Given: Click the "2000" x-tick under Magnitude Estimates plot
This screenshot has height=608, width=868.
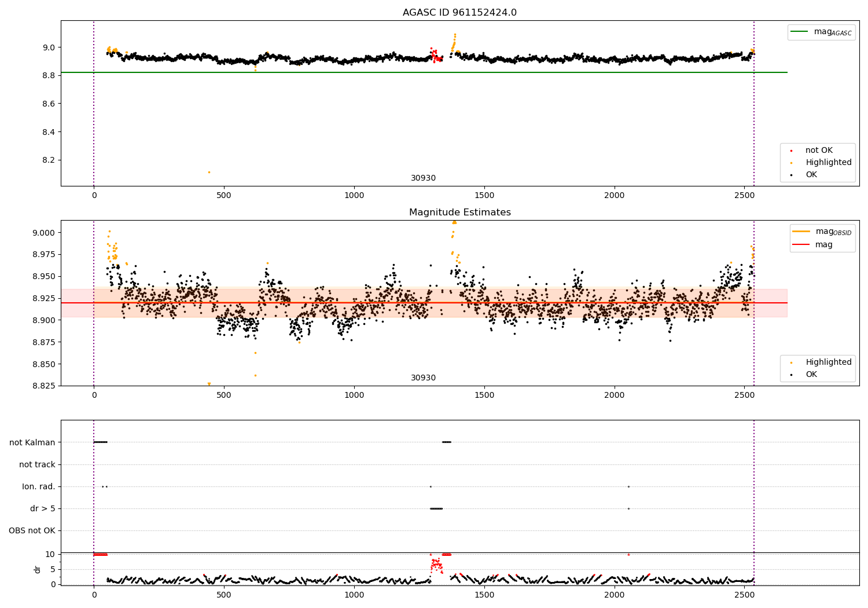Looking at the screenshot, I should [x=615, y=395].
